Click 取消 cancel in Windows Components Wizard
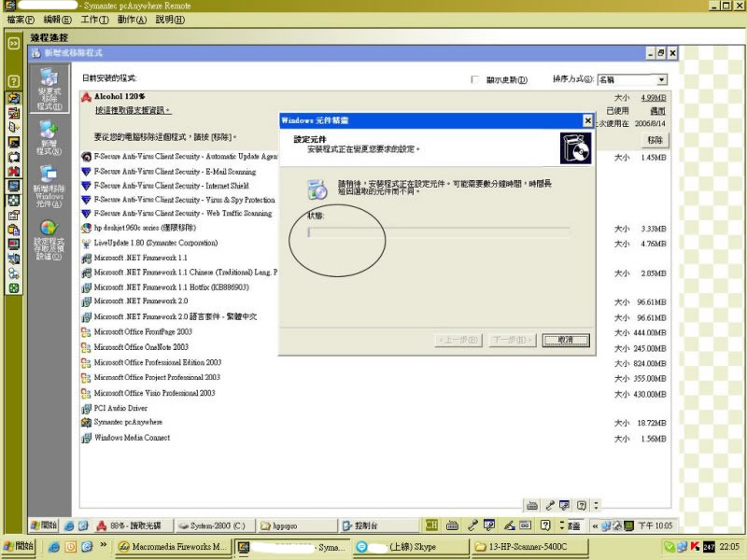This screenshot has width=747, height=560. coord(566,340)
